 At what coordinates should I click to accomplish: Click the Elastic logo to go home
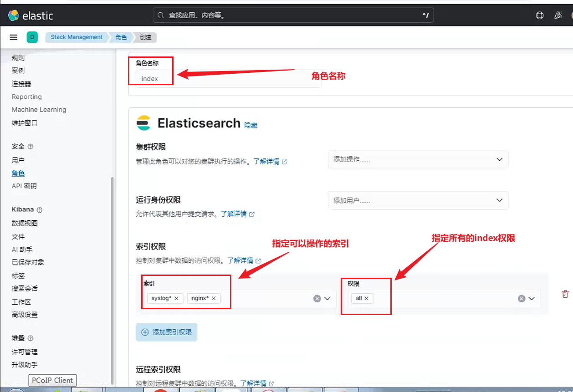(x=31, y=15)
